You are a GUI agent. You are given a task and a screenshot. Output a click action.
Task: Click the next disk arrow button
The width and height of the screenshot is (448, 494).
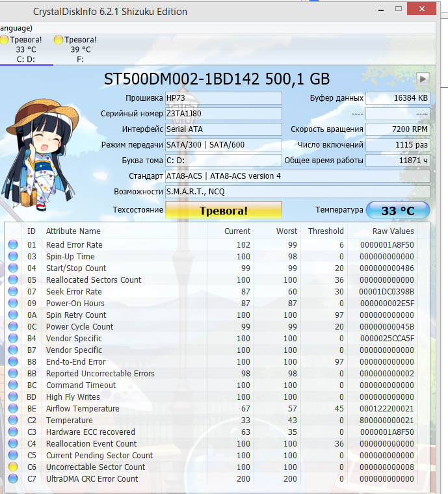coord(423,79)
